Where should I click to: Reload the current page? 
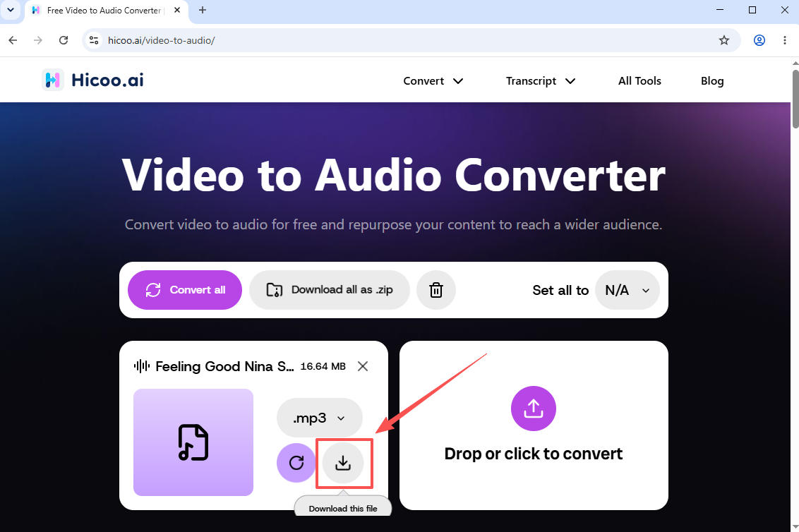pos(64,40)
